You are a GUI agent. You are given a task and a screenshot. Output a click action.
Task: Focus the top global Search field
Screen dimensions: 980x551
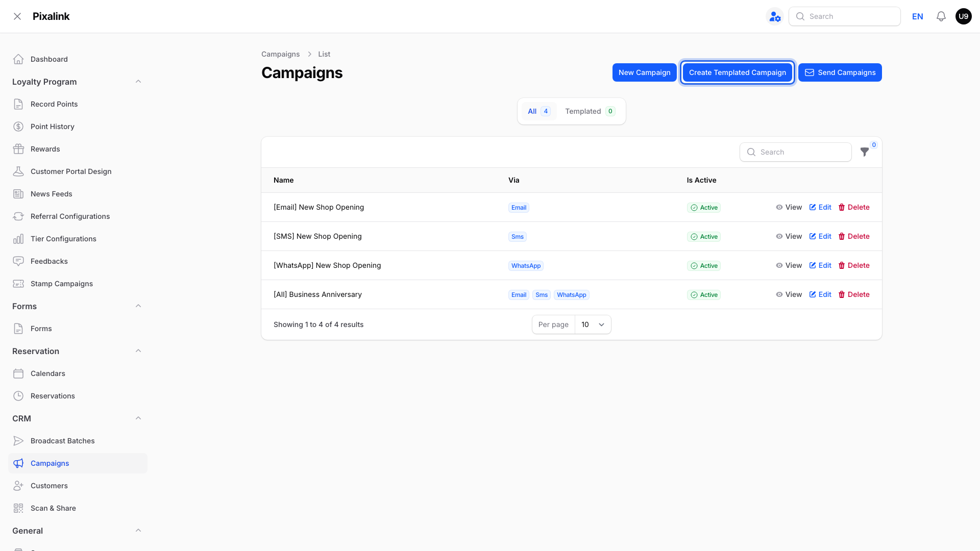pyautogui.click(x=844, y=16)
